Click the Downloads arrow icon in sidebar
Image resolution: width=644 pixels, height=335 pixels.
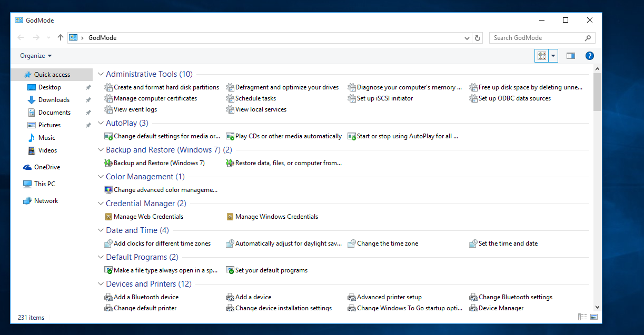[31, 100]
